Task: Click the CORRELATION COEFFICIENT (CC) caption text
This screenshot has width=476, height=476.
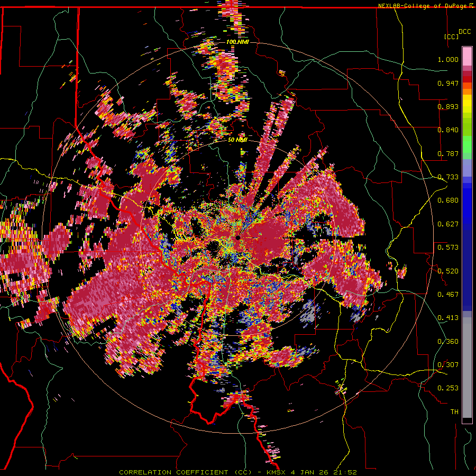Action: [x=185, y=472]
